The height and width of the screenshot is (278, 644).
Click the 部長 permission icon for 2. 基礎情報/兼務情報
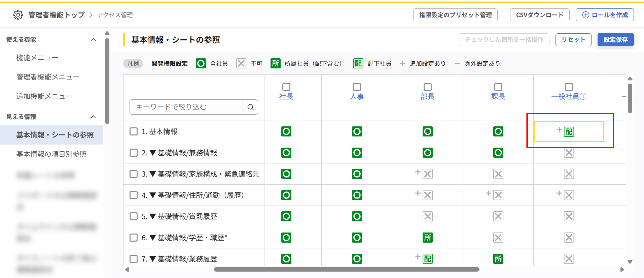point(428,153)
